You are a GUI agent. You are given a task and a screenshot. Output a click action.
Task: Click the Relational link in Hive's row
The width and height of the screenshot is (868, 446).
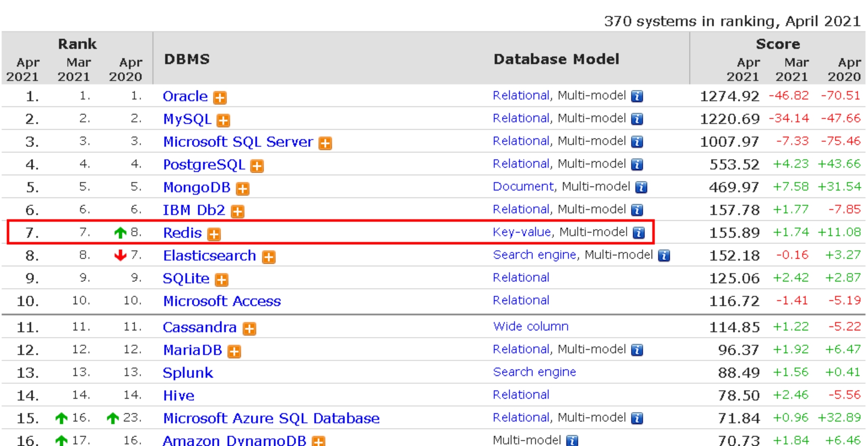[521, 394]
